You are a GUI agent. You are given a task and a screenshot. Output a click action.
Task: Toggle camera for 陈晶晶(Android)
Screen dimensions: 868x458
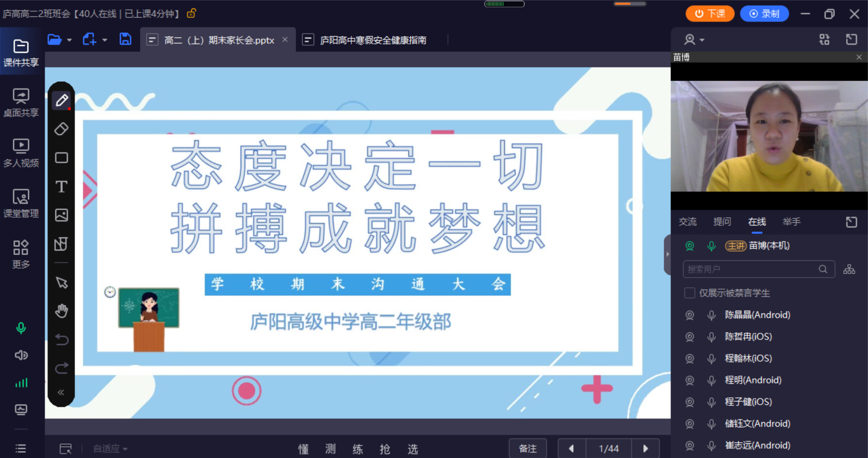[x=690, y=315]
